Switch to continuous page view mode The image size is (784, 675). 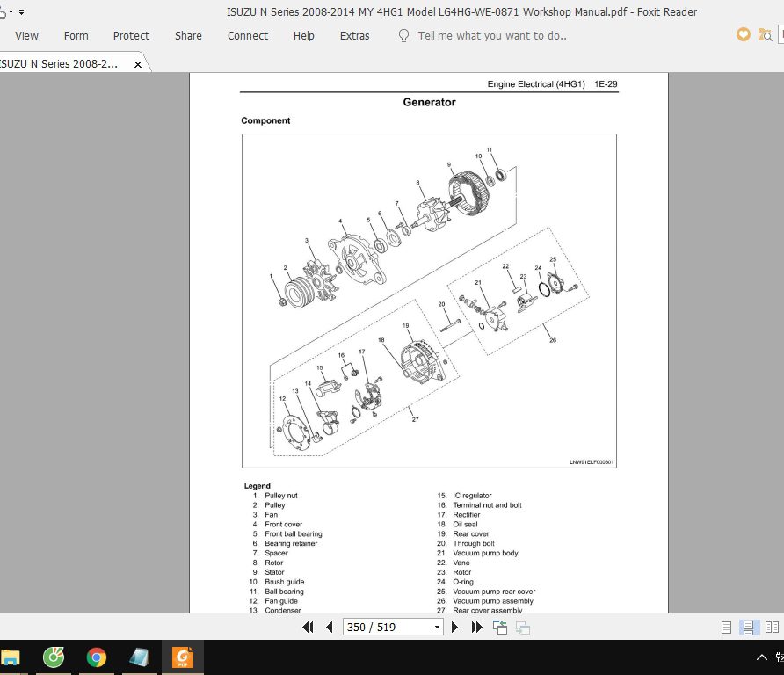tap(749, 627)
